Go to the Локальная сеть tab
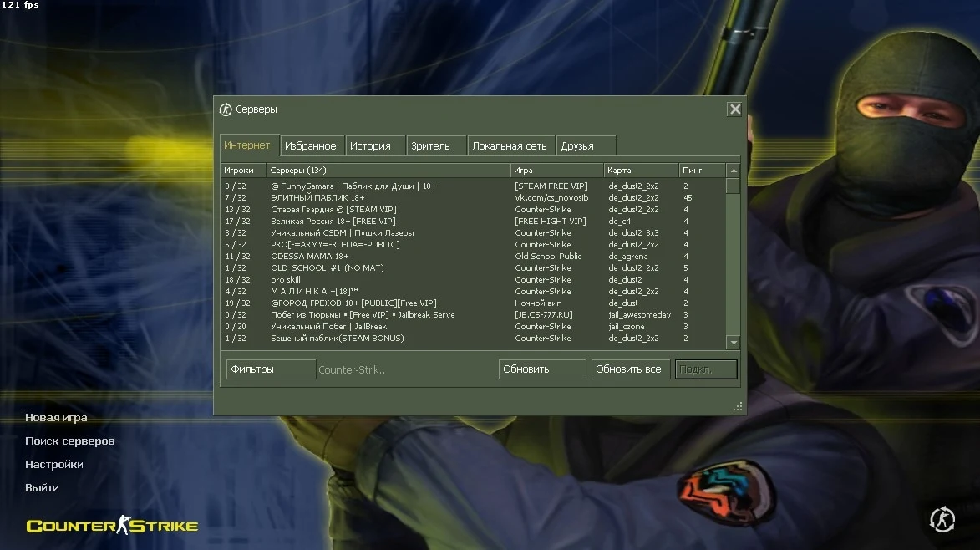 pyautogui.click(x=510, y=145)
